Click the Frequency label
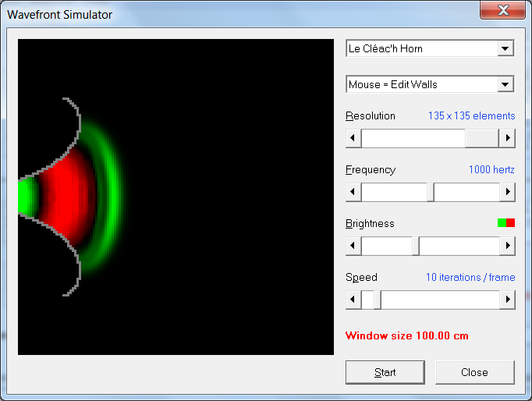This screenshot has width=532, height=401. [371, 169]
